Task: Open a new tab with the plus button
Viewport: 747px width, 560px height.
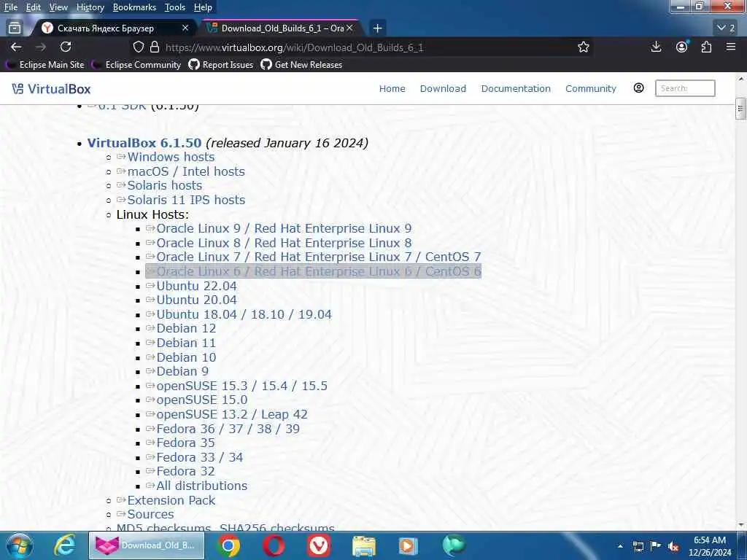Action: click(x=377, y=28)
